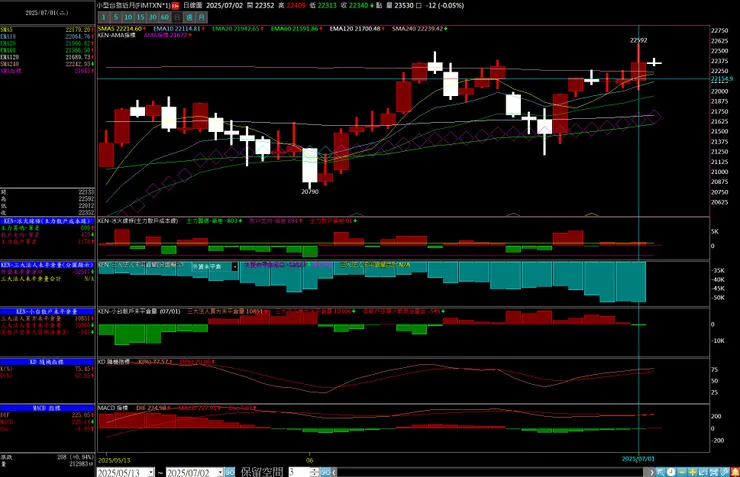Viewport: 740px width, 477px height.
Task: Click the 2025/07/01(二) date in left panel
Action: pyautogui.click(x=47, y=13)
